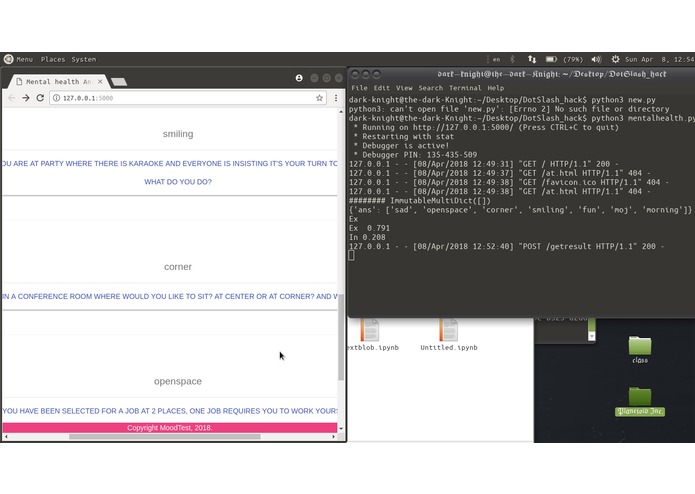Open the terminal File menu
Viewport: 695px width, 494px height.
point(359,88)
